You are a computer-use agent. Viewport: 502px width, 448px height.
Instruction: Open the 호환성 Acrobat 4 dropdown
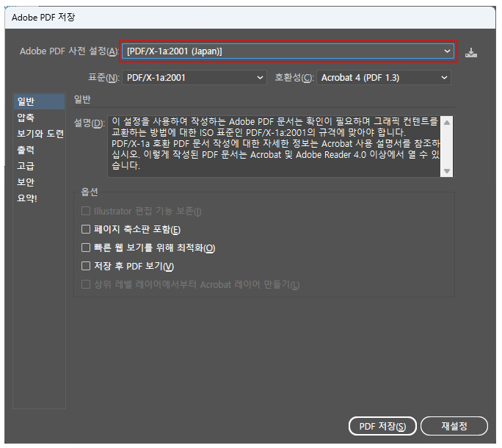click(384, 77)
